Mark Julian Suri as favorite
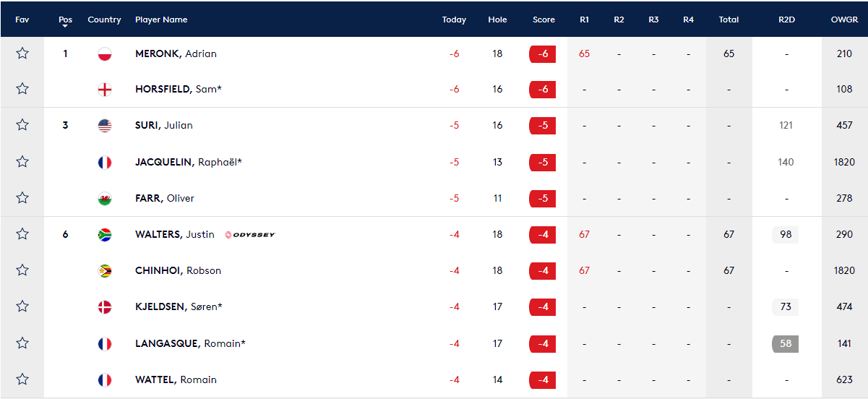 tap(22, 125)
